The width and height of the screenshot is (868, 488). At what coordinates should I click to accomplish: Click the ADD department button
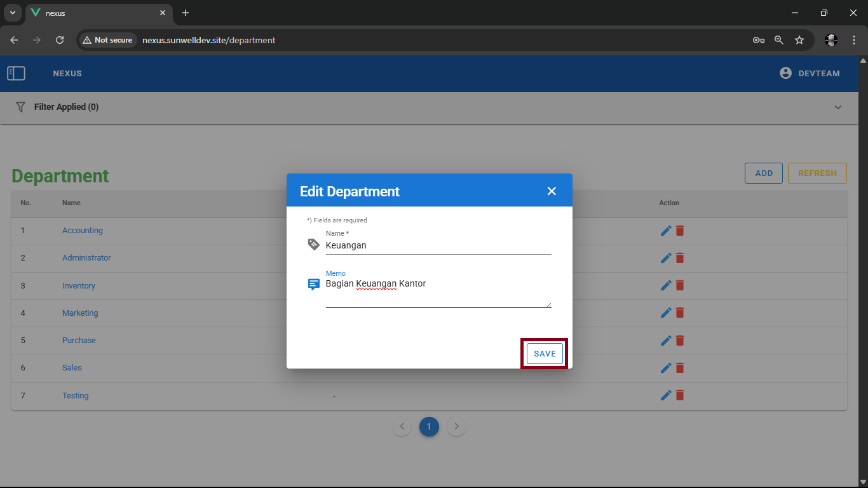[763, 173]
